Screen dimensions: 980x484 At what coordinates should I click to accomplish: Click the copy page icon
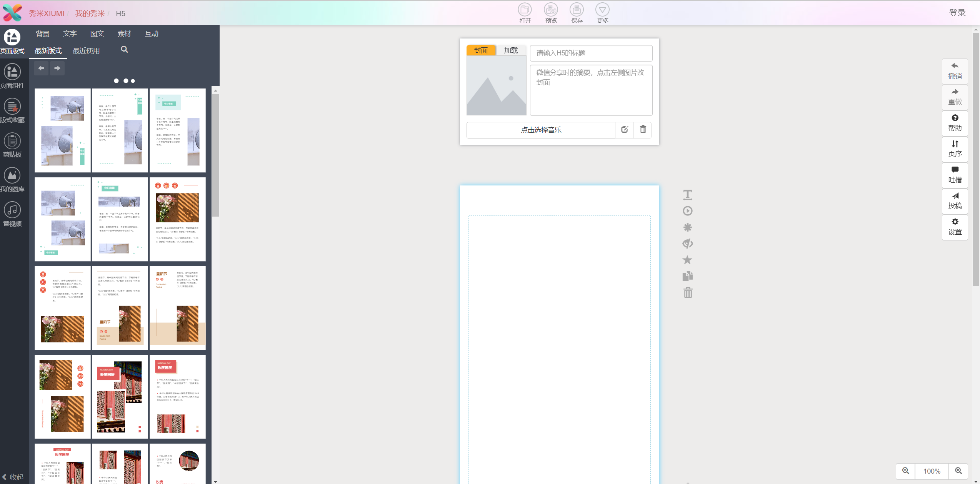(x=687, y=276)
